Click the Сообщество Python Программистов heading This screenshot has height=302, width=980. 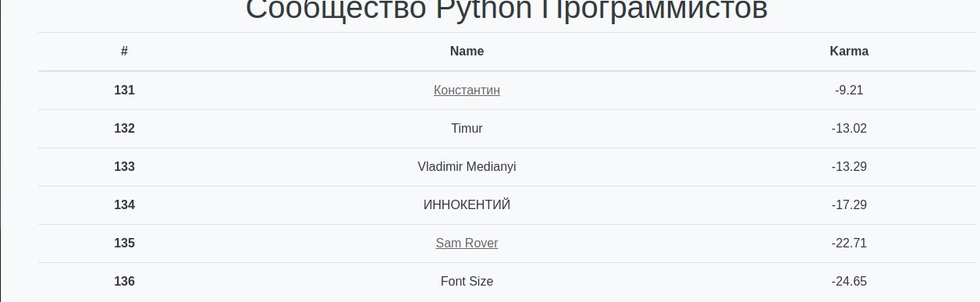click(506, 9)
